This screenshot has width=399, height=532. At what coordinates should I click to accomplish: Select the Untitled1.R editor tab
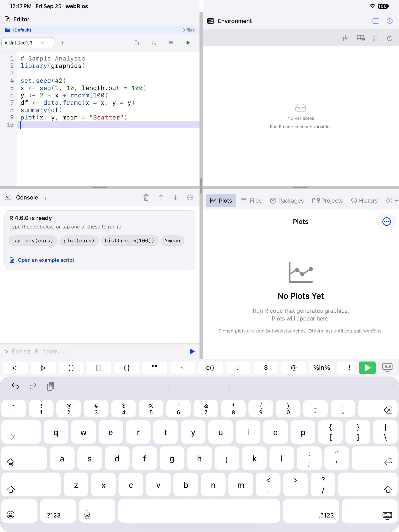click(28, 43)
